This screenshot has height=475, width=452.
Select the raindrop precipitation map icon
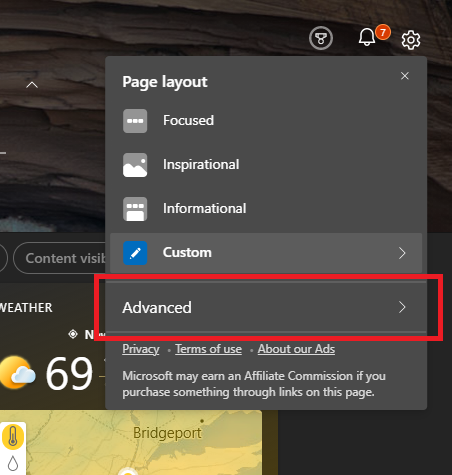click(x=13, y=463)
